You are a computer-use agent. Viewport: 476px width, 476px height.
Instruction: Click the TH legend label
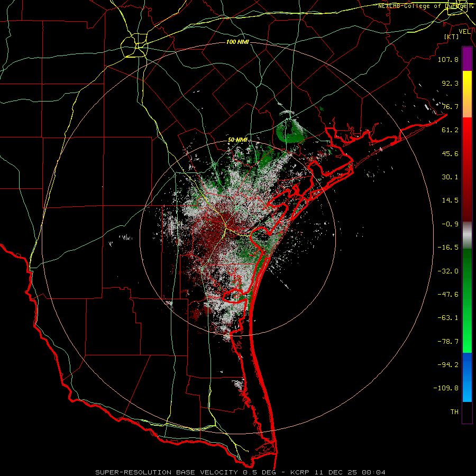[454, 412]
